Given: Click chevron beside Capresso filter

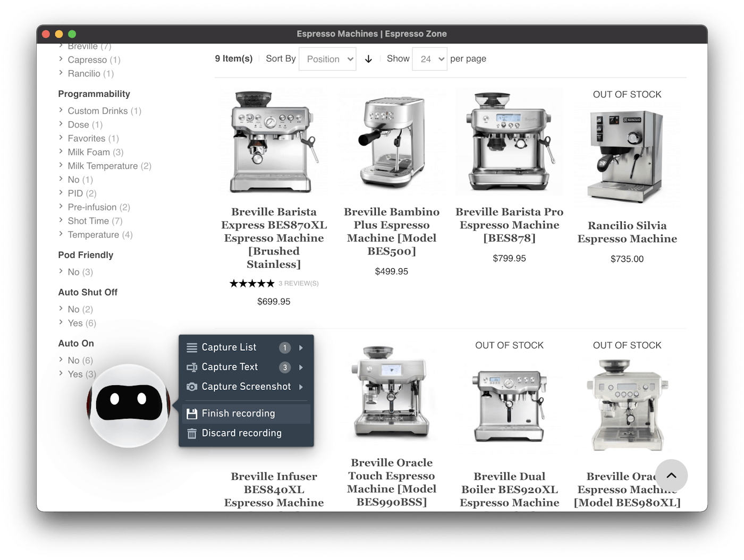Looking at the screenshot, I should click(x=61, y=59).
